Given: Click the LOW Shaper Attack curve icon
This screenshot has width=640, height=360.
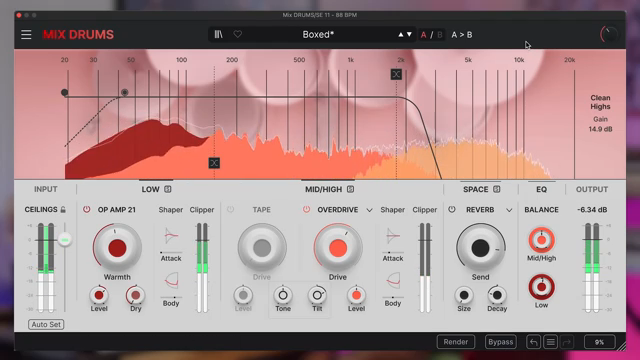Looking at the screenshot, I should (x=171, y=236).
